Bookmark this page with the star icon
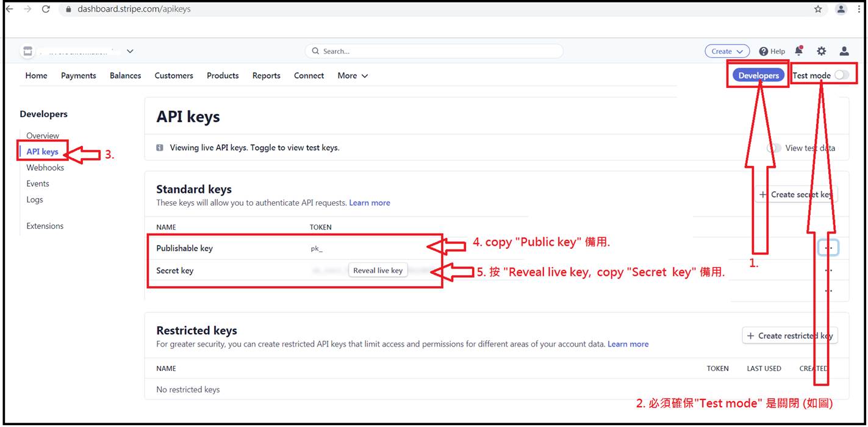868x427 pixels. pos(818,9)
